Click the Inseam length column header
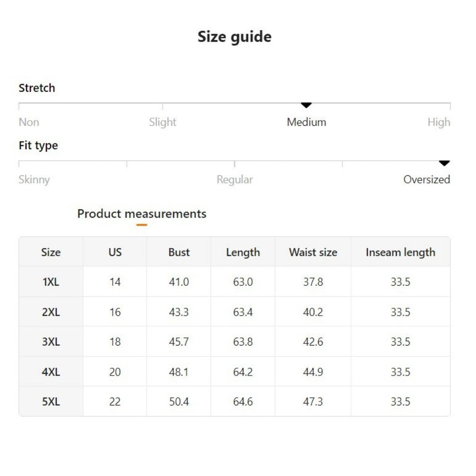476x476 pixels. pos(400,252)
